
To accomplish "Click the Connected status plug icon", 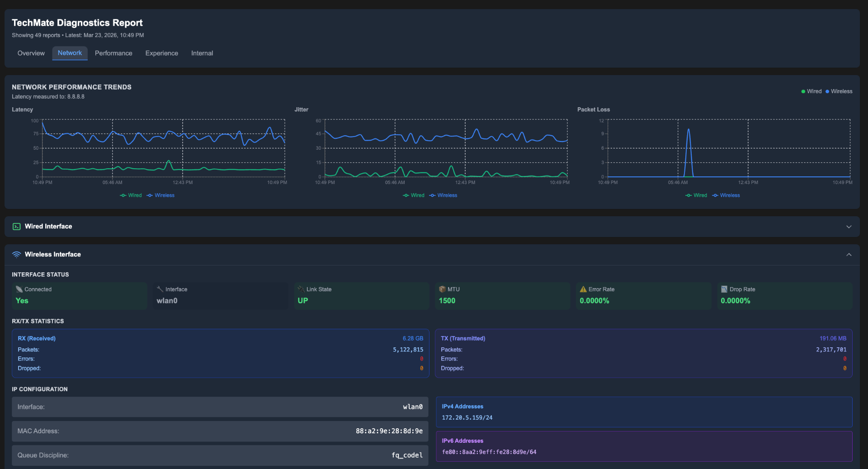I will tap(19, 289).
